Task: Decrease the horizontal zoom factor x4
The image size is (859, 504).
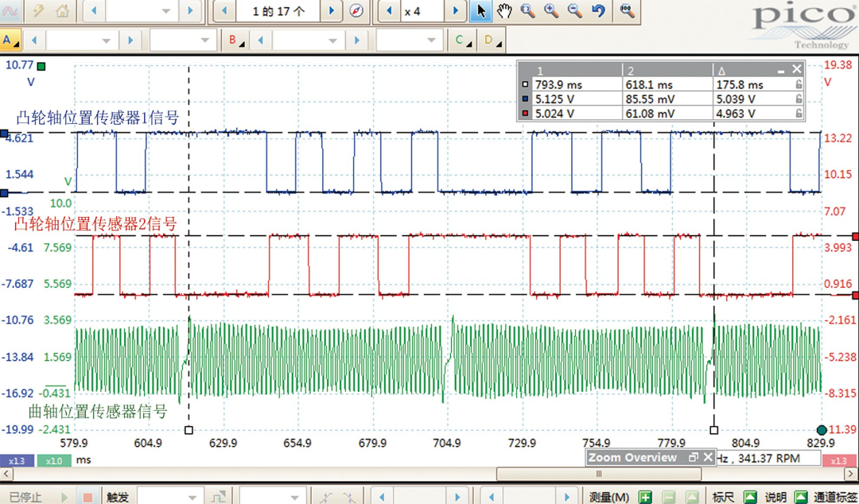Action: [x=389, y=11]
